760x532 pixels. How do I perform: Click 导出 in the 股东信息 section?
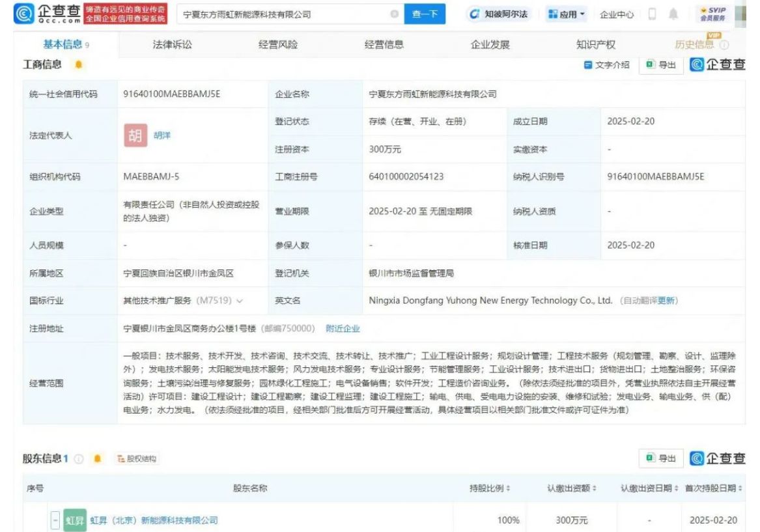[662, 458]
